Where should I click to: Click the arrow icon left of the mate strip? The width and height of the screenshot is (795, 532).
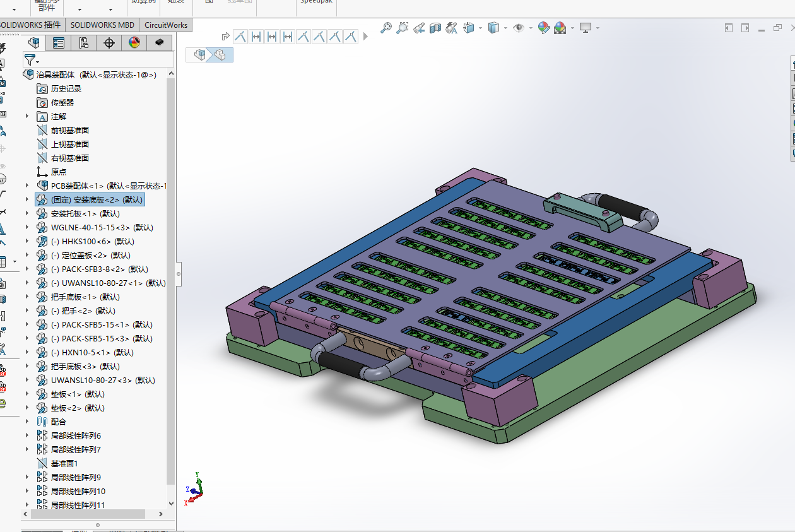226,36
